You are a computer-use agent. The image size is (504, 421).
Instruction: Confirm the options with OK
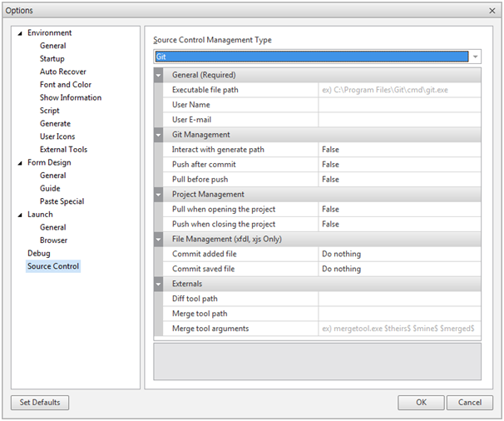coord(421,403)
